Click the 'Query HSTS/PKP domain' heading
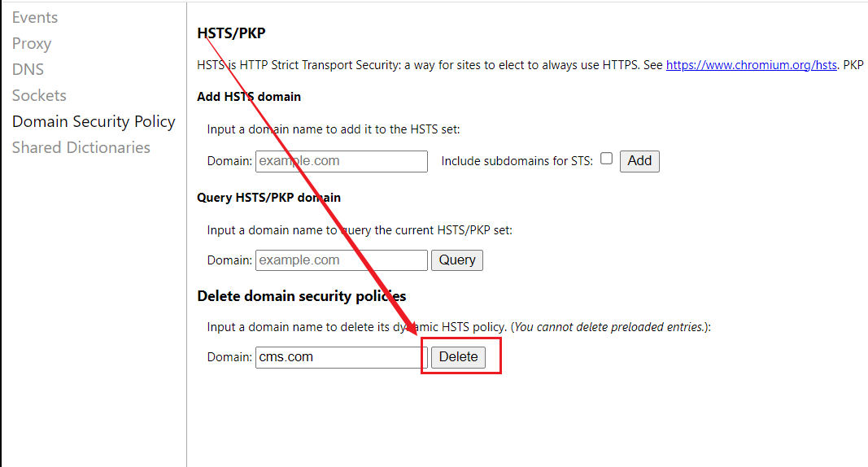 point(269,198)
